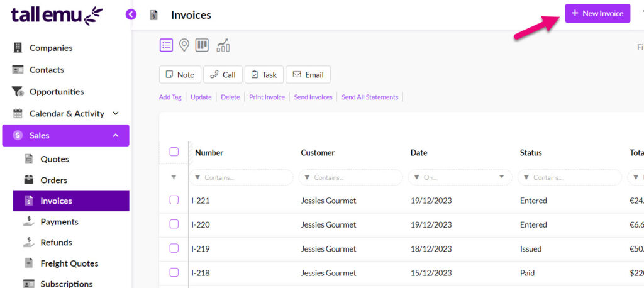The height and width of the screenshot is (288, 644).
Task: Click the Subscriptions card icon
Action: point(29,284)
